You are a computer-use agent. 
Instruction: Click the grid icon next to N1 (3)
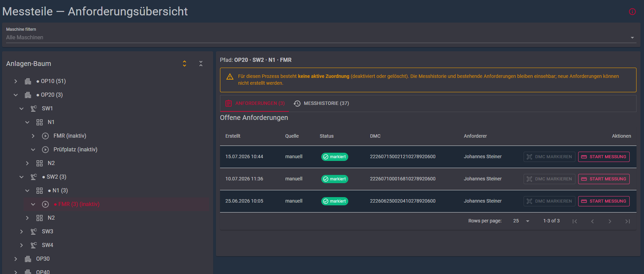40,191
